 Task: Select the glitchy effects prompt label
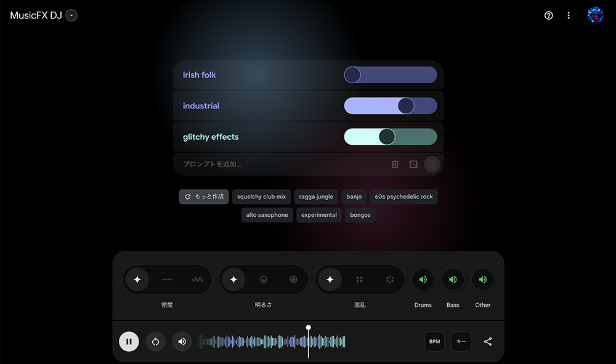pos(211,137)
